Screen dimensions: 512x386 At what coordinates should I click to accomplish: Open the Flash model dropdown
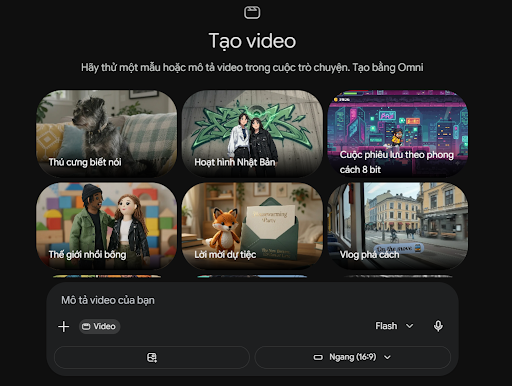[394, 326]
